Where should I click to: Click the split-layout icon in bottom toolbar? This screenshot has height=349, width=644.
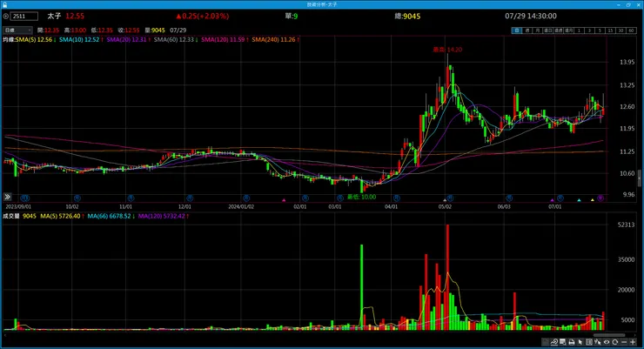coord(589,342)
